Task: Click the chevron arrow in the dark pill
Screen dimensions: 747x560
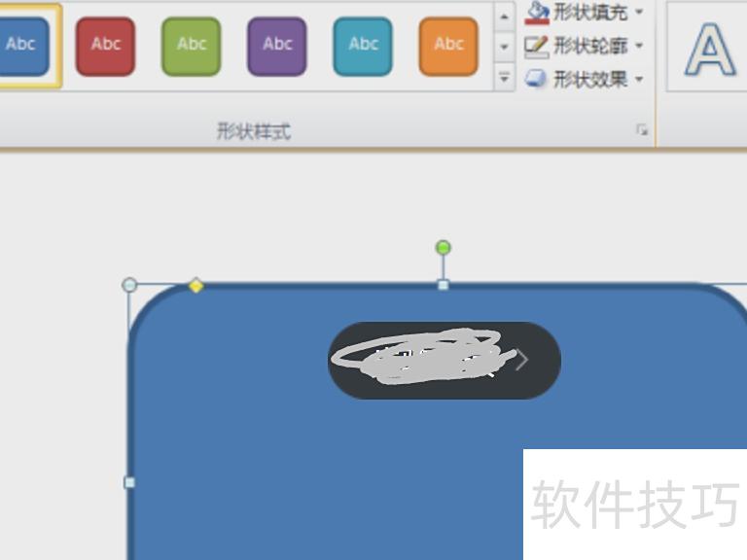Action: 522,361
